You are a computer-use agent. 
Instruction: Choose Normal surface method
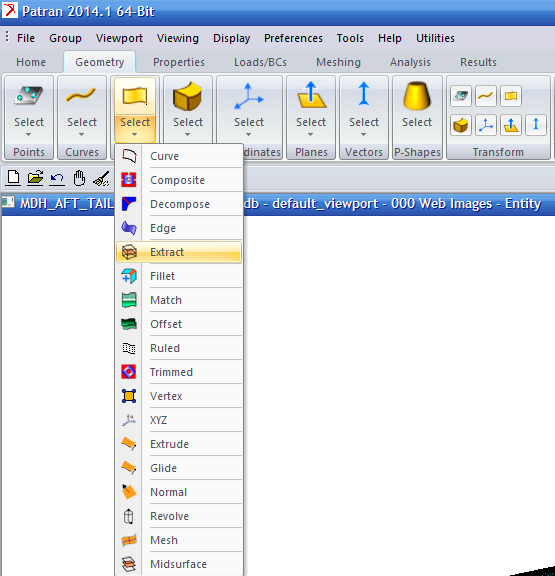pos(179,492)
